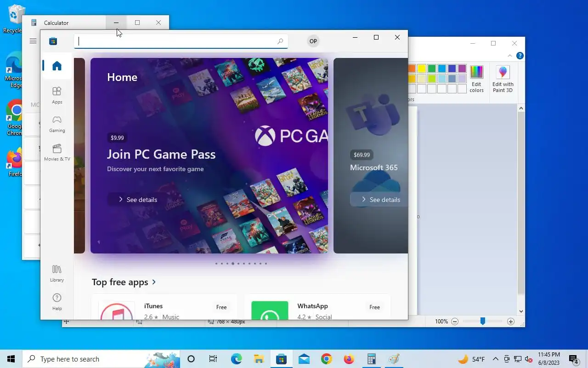Pick the indigo color in Paint palette
The height and width of the screenshot is (368, 588).
tap(452, 69)
